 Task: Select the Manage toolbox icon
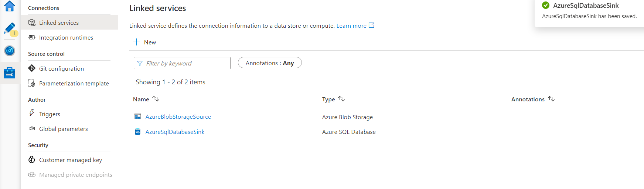pyautogui.click(x=10, y=73)
